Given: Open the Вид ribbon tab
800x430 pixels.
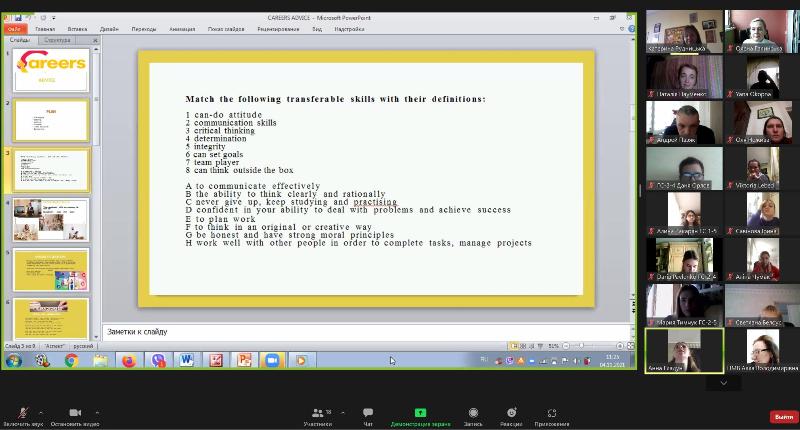Looking at the screenshot, I should pos(317,29).
